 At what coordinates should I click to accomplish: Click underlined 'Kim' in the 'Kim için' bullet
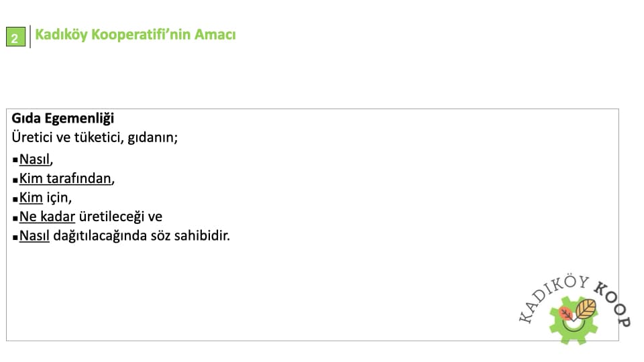(x=31, y=198)
